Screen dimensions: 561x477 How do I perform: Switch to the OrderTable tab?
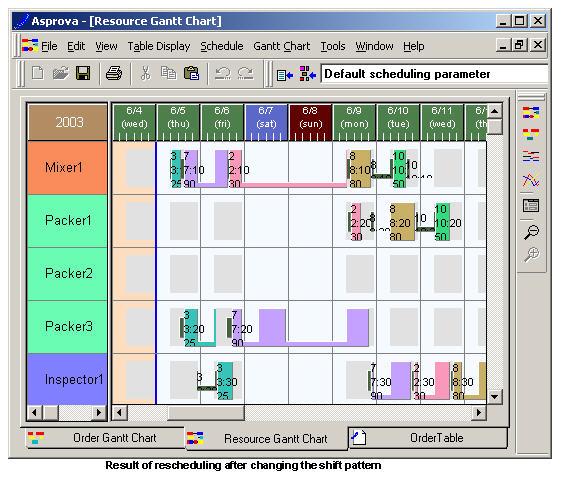tap(428, 438)
